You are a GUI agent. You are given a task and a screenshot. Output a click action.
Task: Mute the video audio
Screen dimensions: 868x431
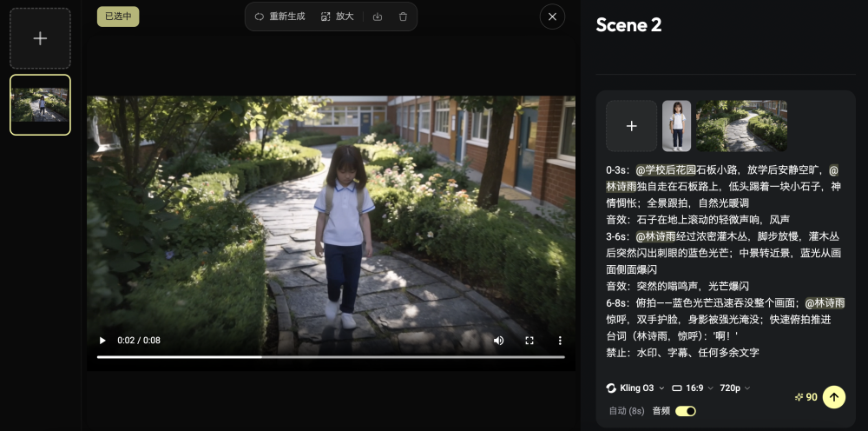[x=499, y=340]
